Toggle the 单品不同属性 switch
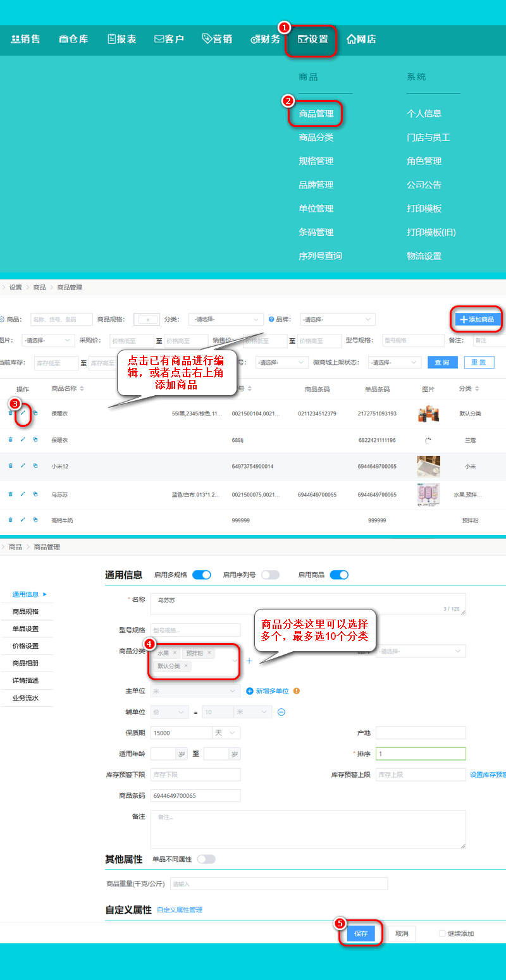Viewport: 506px width, 980px height. (206, 859)
